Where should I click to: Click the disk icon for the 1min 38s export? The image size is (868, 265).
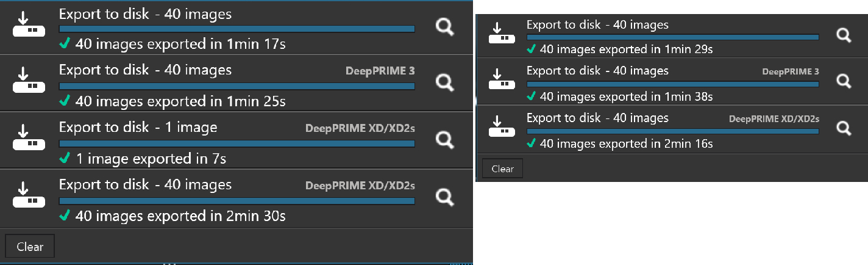503,82
